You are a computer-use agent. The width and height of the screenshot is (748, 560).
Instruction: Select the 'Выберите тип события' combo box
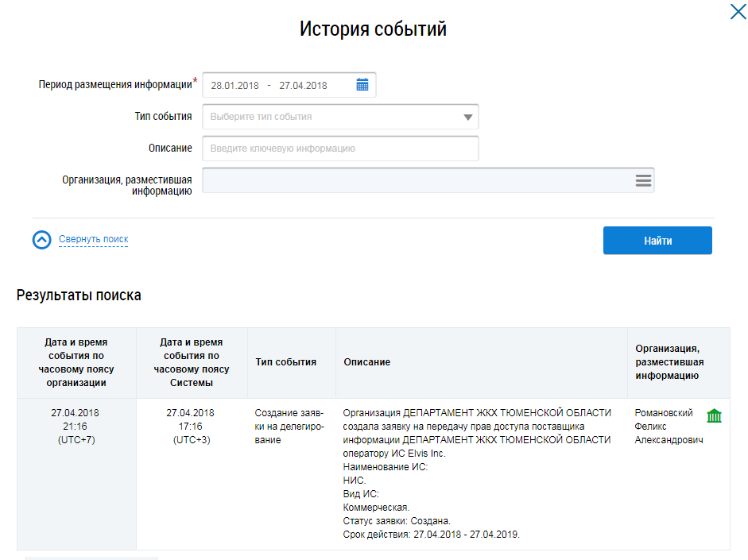click(x=334, y=117)
